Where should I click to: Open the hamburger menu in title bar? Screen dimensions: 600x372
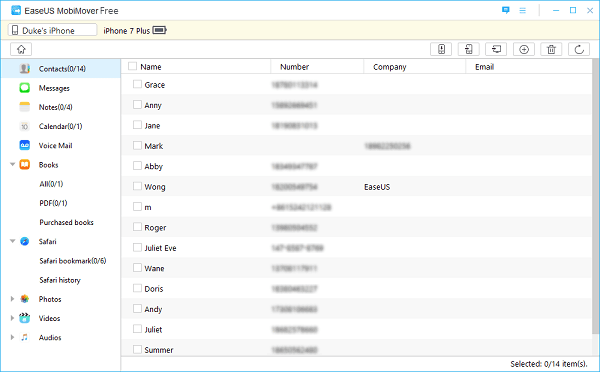[x=522, y=11]
